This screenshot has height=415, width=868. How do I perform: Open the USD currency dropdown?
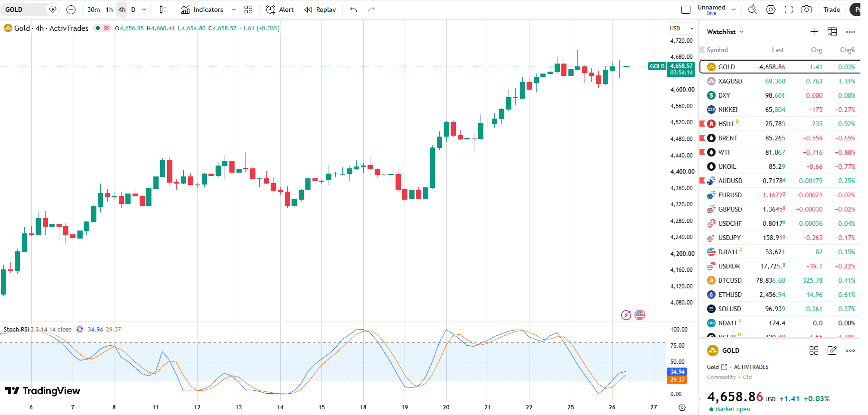682,28
